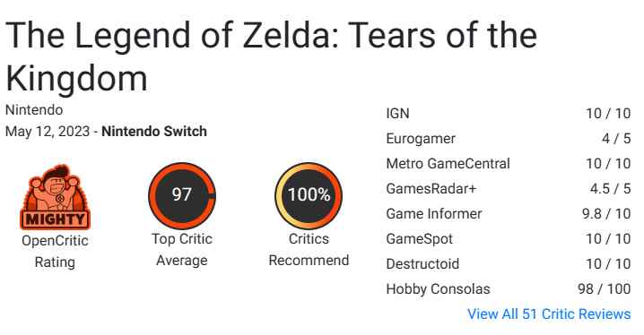Click IGN's 10 / 10 score
This screenshot has height=335, width=644.
click(x=608, y=114)
